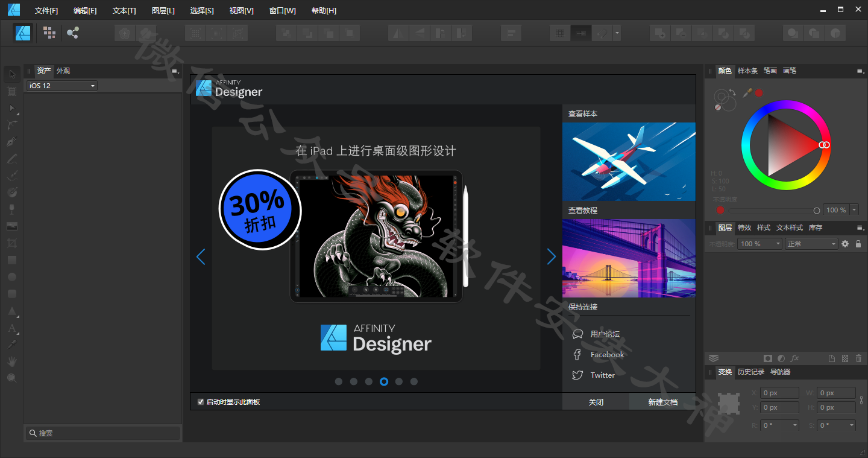Toggle 'insert inside selection' target button
The height and width of the screenshot is (458, 868).
(x=835, y=33)
